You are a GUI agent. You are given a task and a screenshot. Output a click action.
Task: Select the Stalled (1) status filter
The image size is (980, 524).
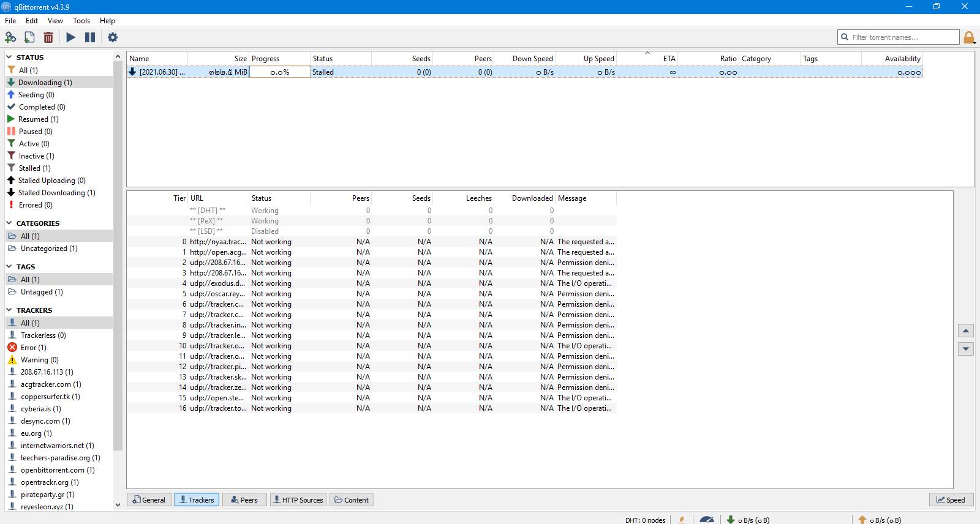point(59,168)
